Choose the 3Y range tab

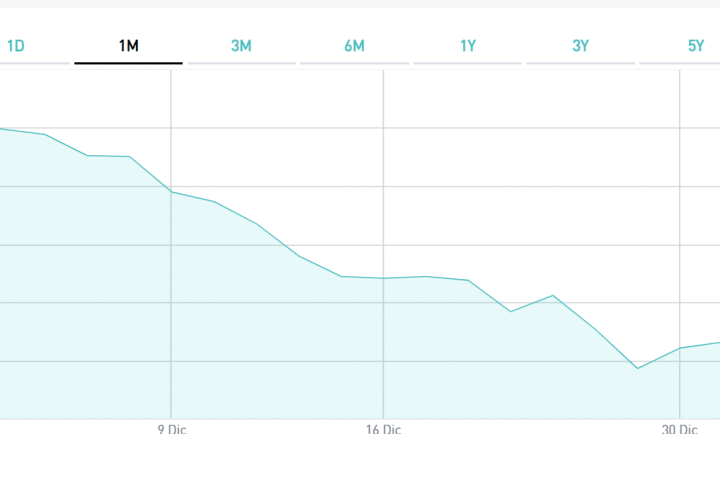(580, 46)
